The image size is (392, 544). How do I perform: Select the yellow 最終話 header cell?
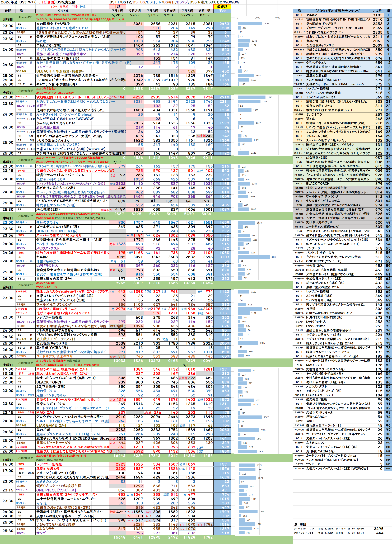click(x=222, y=6)
